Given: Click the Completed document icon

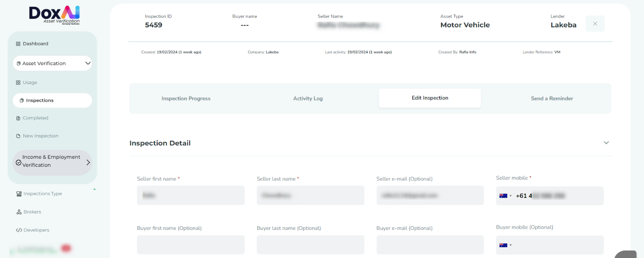Looking at the screenshot, I should 18,118.
